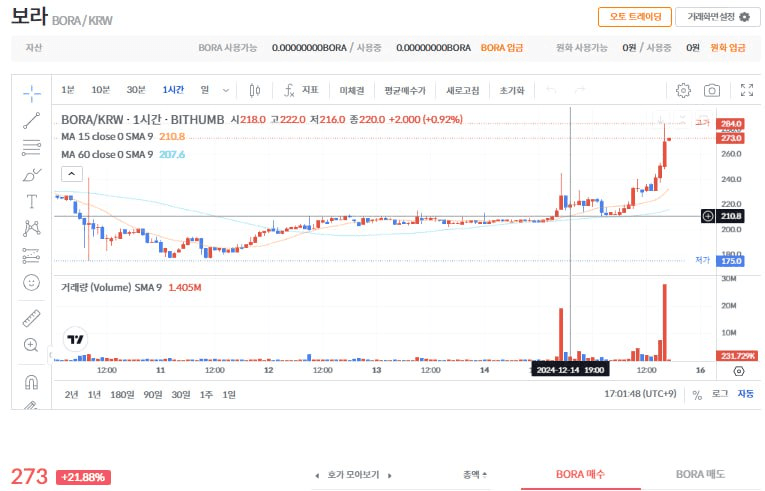This screenshot has width=765, height=491.
Task: Click 원화 입금 KRW deposit link
Action: click(x=727, y=47)
